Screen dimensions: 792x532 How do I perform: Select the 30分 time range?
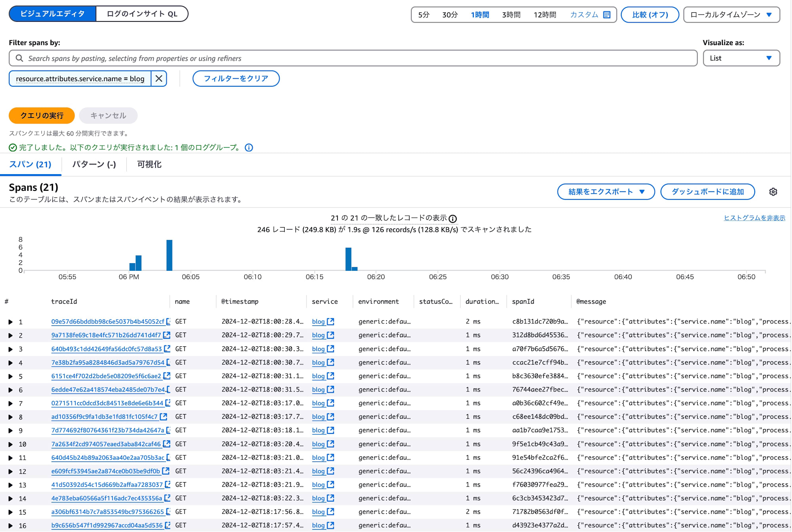[x=450, y=15]
